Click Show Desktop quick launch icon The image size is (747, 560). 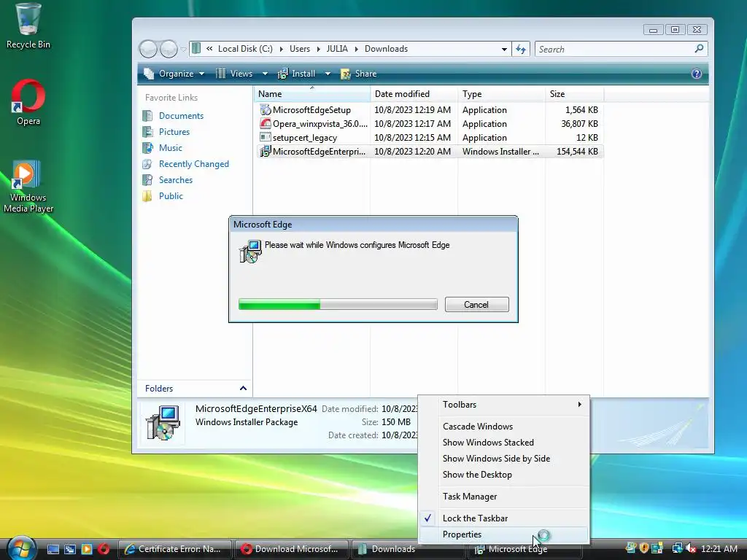(53, 549)
